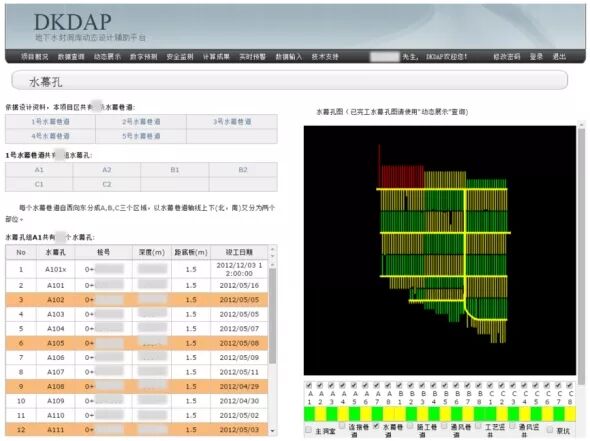This screenshot has width=590, height=441.
Task: Click the 退出 logout link
Action: (559, 57)
